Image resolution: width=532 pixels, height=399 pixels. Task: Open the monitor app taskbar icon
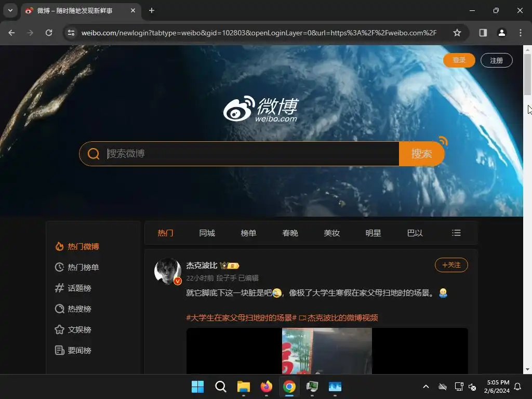click(x=312, y=387)
